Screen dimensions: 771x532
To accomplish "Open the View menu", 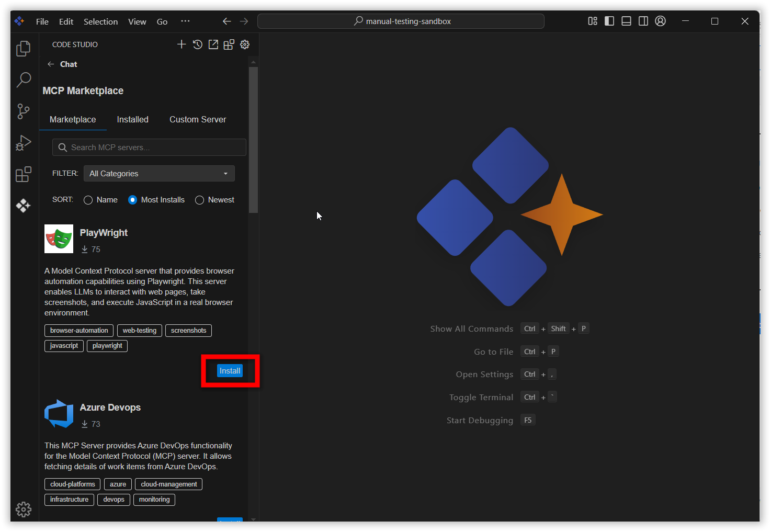I will point(137,21).
